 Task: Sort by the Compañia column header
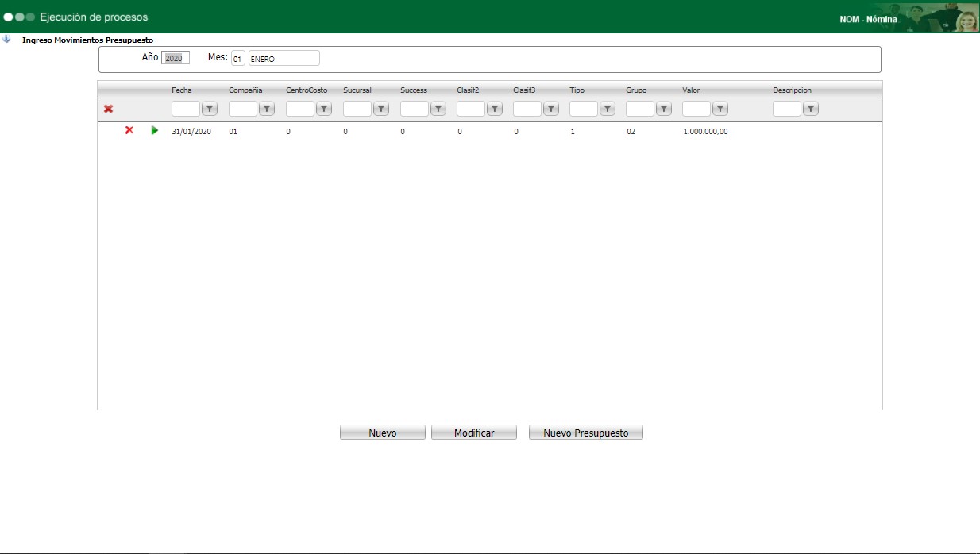[x=245, y=90]
